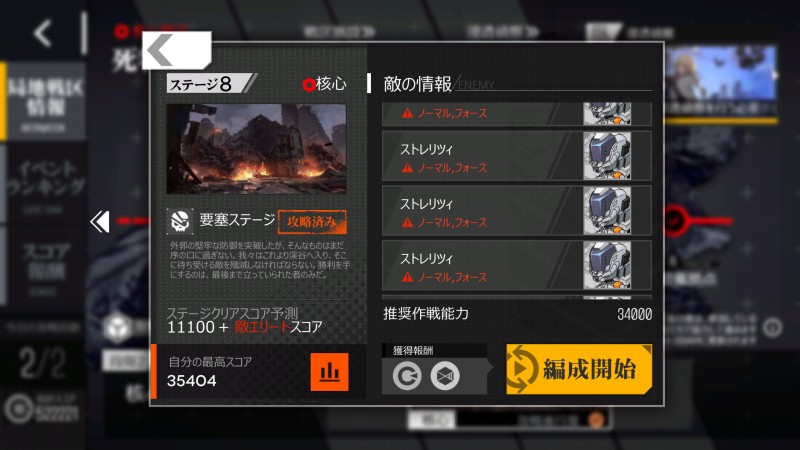800x450 pixels.
Task: Open the 局地戦区情報 sidebar tab
Action: click(45, 102)
